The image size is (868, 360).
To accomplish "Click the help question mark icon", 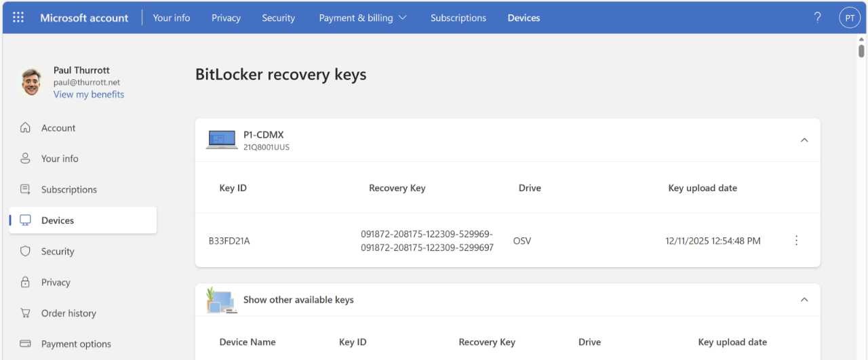I will point(818,18).
